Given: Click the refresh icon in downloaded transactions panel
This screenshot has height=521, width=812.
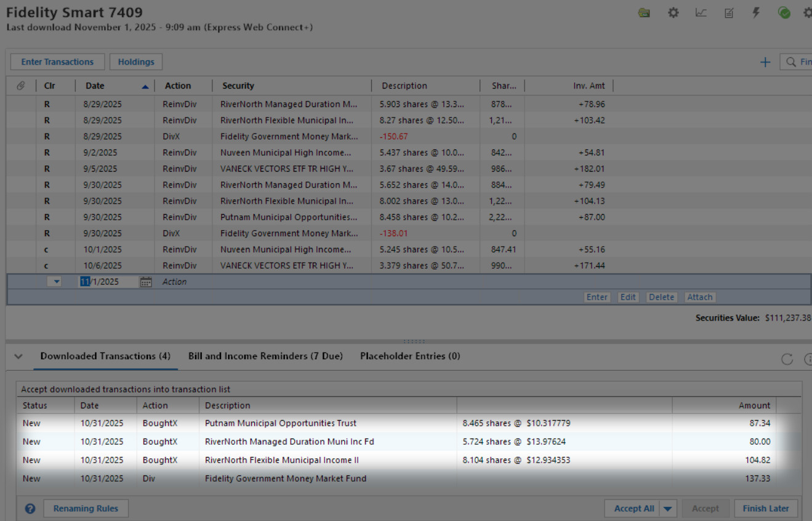Looking at the screenshot, I should (787, 359).
